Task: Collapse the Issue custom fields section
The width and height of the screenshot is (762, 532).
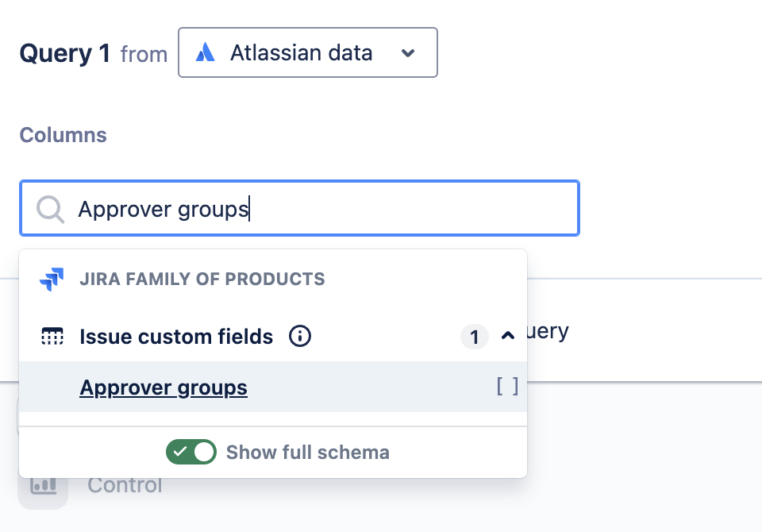Action: coord(508,336)
